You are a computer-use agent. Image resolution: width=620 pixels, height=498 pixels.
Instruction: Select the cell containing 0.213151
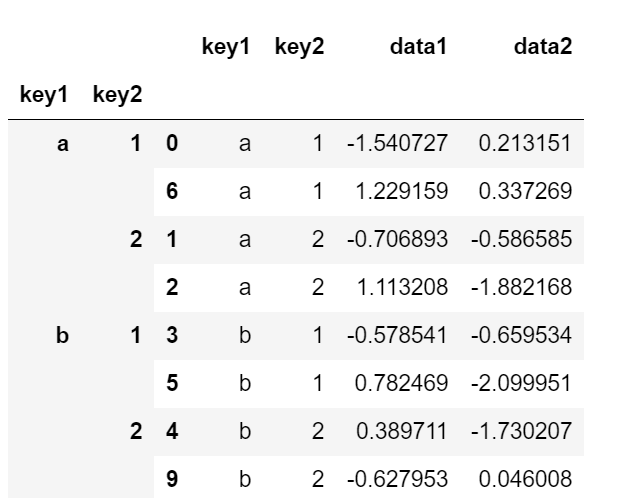click(526, 145)
